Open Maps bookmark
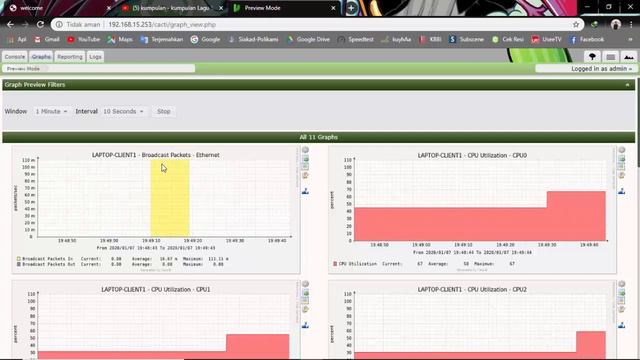The image size is (640, 360). pos(120,40)
